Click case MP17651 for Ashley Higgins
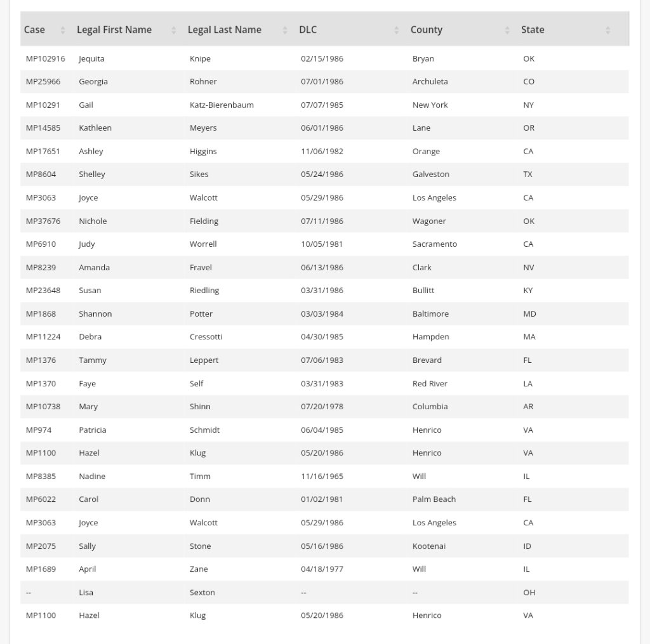The image size is (650, 644). (x=43, y=151)
